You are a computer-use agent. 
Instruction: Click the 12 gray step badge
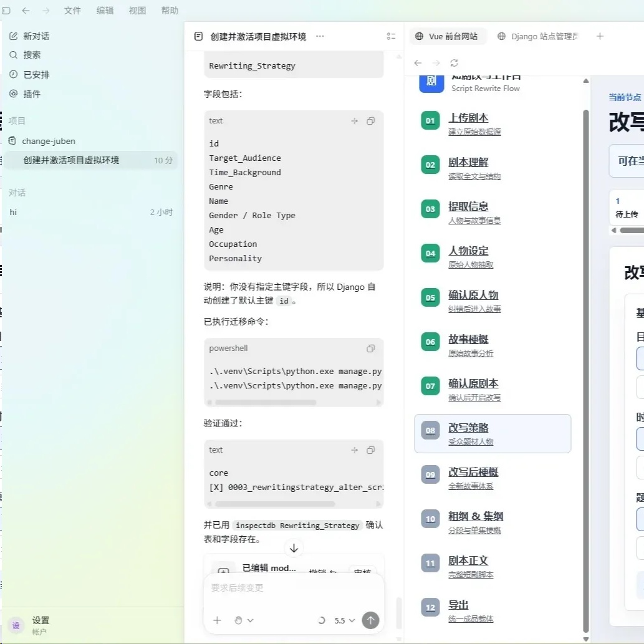point(430,608)
